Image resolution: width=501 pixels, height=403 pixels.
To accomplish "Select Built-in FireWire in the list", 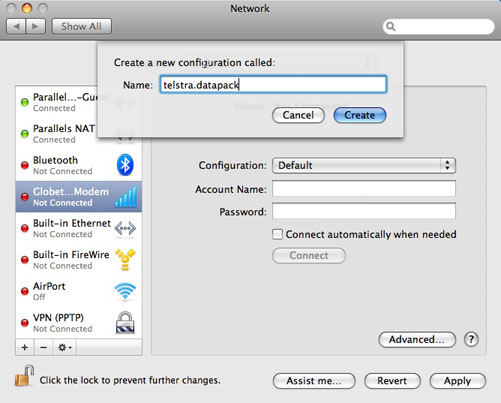I will coord(79,260).
